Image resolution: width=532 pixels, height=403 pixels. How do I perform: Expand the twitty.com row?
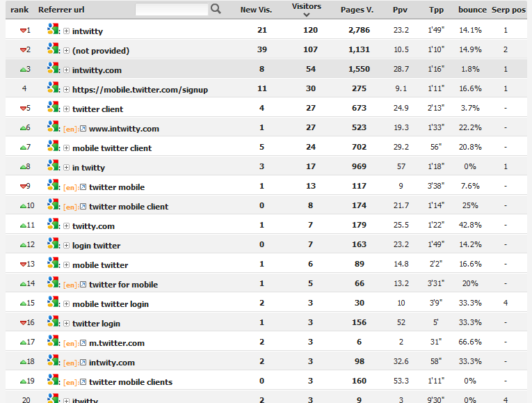(67, 226)
